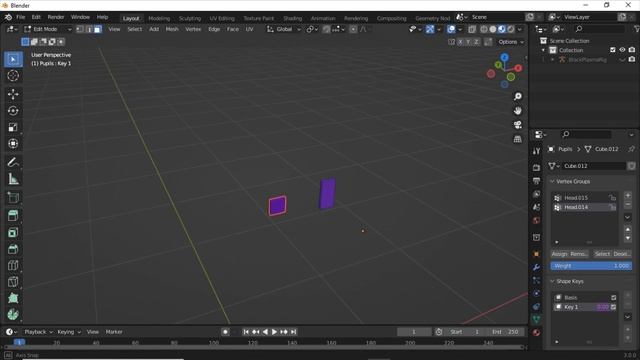Click the Assign vertex group button
640x360 pixels.
pos(560,254)
